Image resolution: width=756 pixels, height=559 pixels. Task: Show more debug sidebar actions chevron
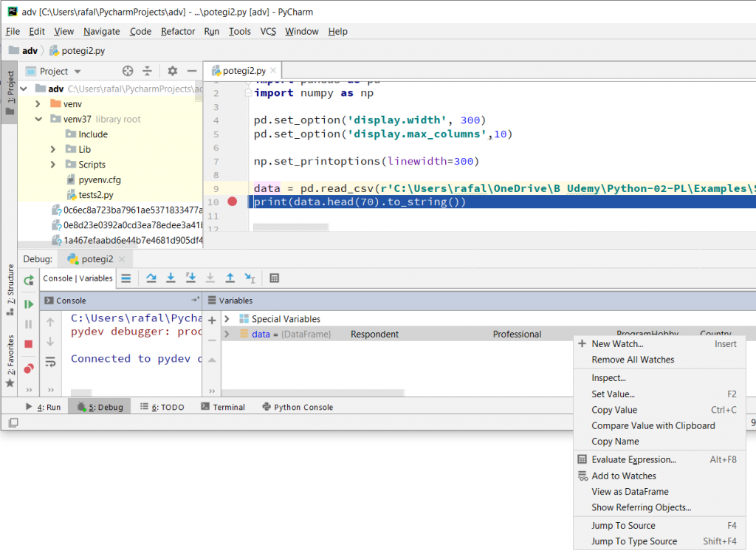tap(29, 390)
